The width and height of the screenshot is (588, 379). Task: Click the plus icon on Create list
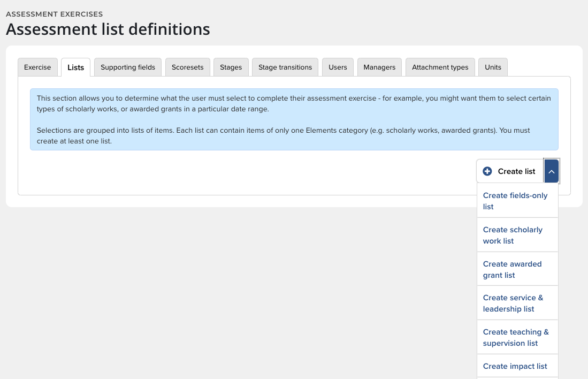487,171
